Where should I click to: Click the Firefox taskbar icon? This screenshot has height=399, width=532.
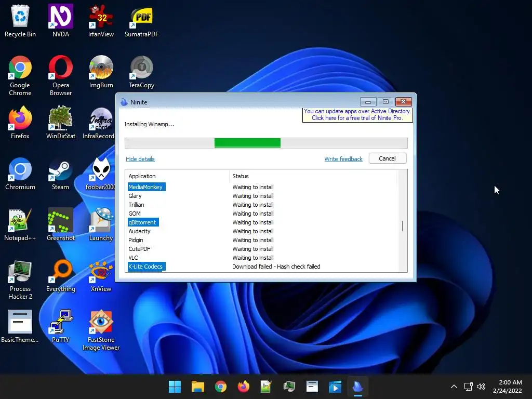coord(243,387)
